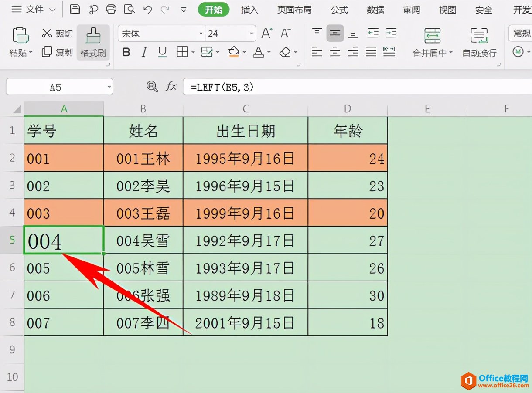
Task: Open the 数据 tab
Action: click(375, 10)
